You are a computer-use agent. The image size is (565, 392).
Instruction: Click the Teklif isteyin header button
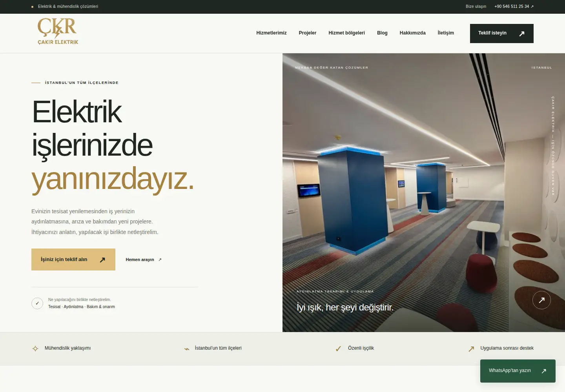[x=502, y=33]
